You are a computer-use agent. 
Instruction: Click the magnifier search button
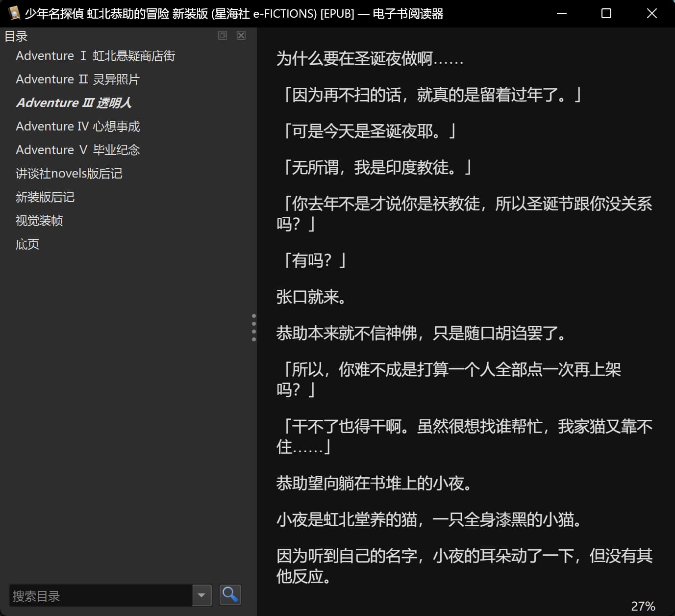tap(230, 595)
